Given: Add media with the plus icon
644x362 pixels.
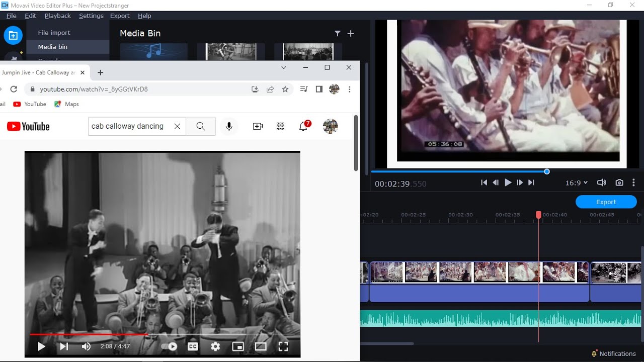Looking at the screenshot, I should pyautogui.click(x=351, y=33).
